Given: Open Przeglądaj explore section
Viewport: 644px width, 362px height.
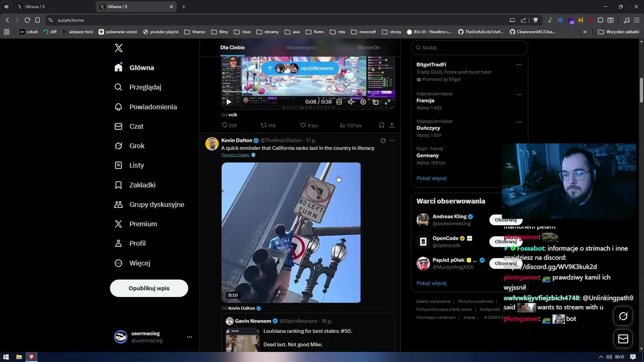Looking at the screenshot, I should 138,87.
